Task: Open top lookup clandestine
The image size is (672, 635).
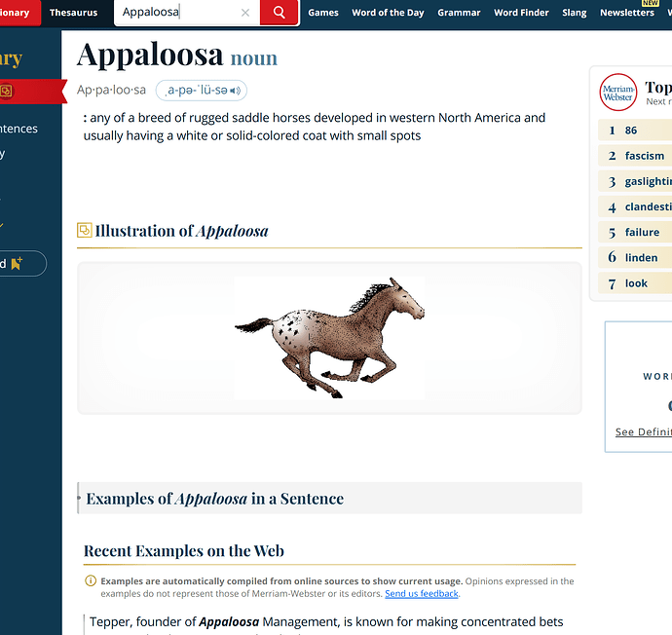Action: [635, 206]
